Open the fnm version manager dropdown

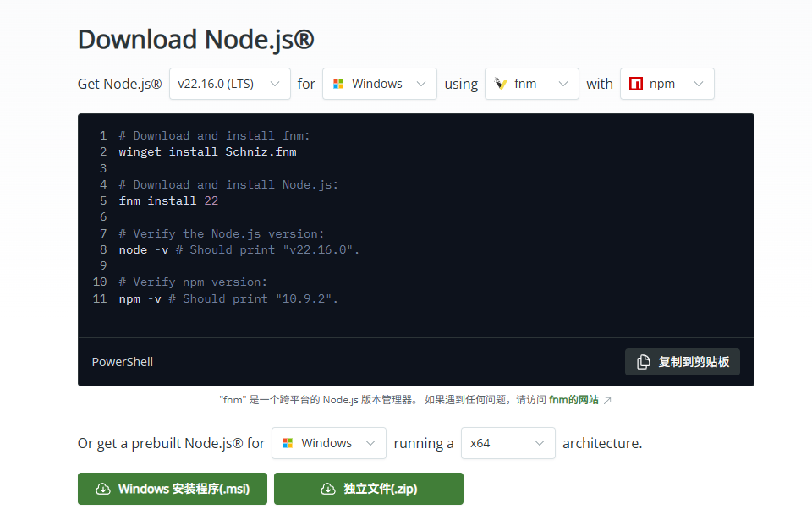531,84
